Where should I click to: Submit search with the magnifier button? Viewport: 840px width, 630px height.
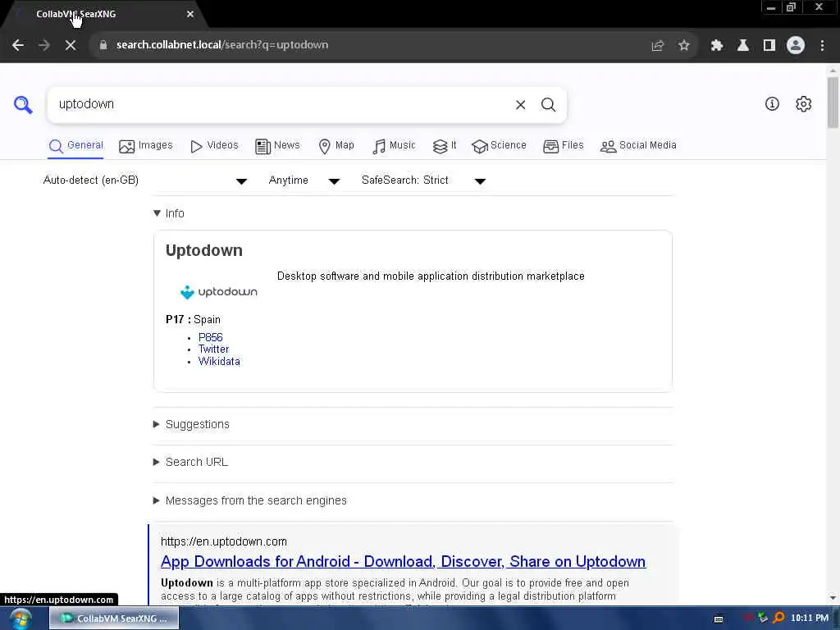548,104
